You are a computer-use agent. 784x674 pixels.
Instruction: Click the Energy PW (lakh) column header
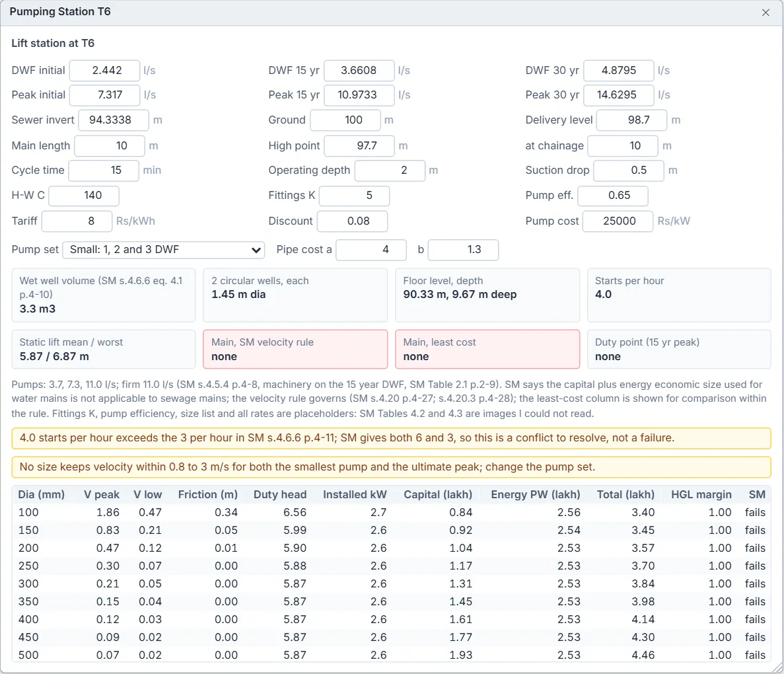pos(536,495)
